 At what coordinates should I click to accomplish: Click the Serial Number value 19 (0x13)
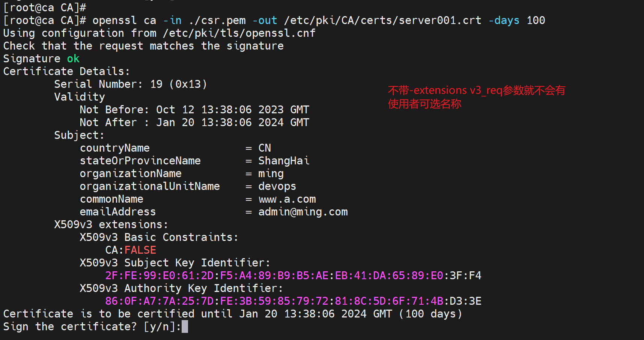(178, 84)
